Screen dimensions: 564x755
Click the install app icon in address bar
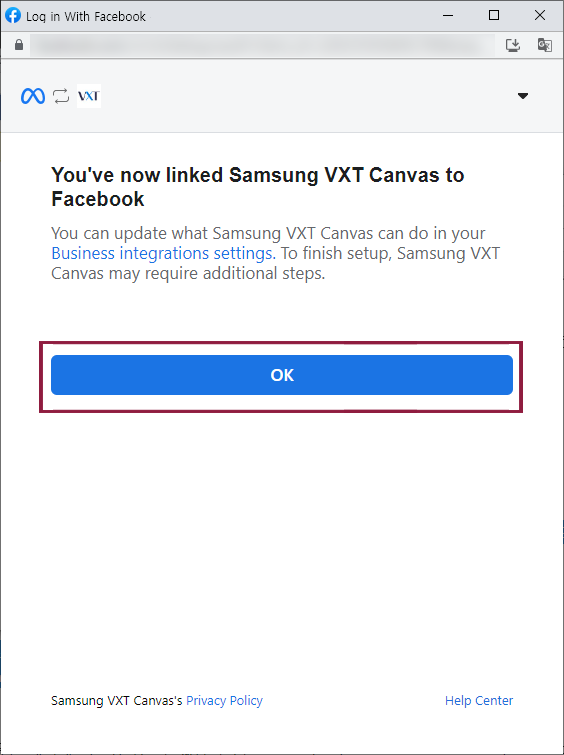pyautogui.click(x=513, y=45)
